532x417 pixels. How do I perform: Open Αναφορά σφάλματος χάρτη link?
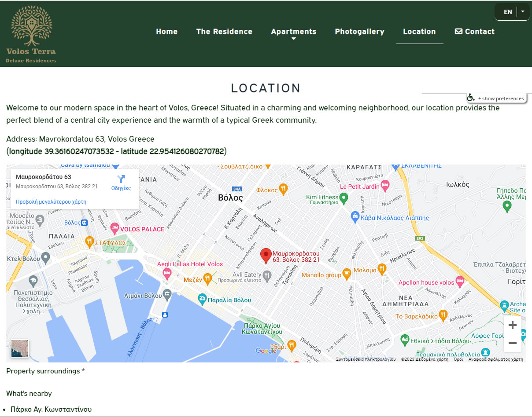pos(496,359)
